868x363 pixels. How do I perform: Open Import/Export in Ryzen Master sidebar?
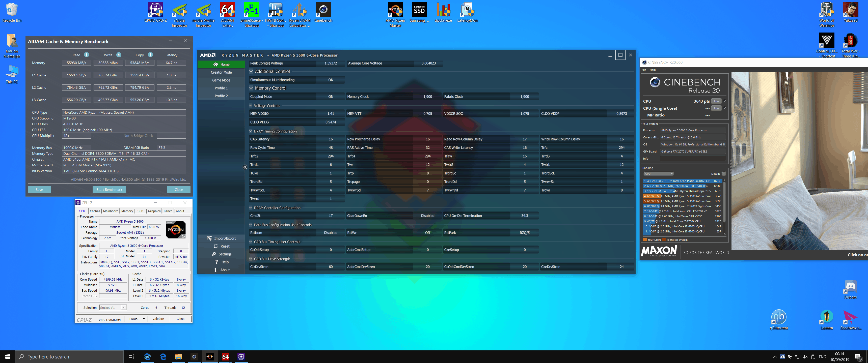(x=221, y=238)
